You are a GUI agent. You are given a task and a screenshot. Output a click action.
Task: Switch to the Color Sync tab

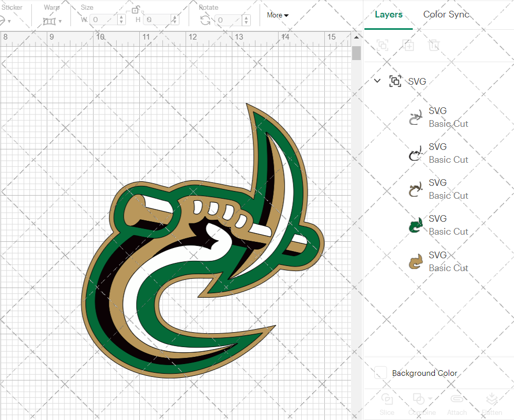pos(446,14)
